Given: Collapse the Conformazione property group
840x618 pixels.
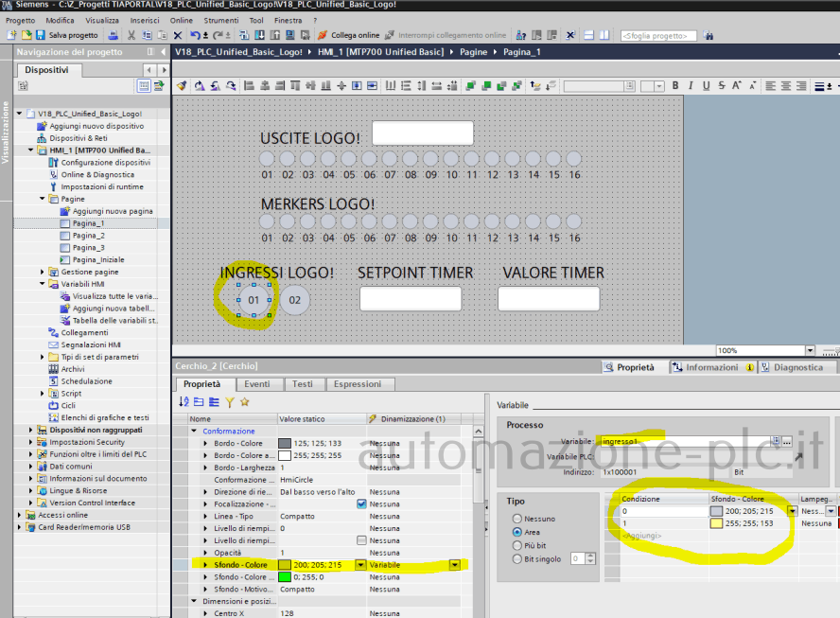Looking at the screenshot, I should (194, 431).
